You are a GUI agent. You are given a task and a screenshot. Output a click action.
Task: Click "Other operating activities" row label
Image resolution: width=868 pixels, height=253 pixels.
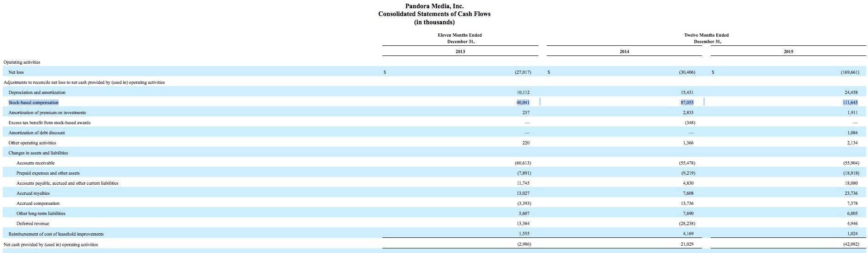32,143
